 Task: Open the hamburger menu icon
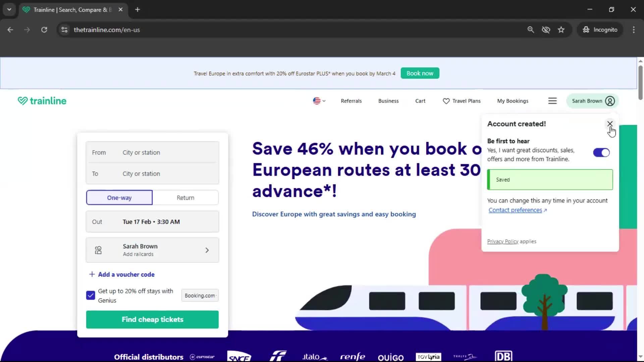point(552,101)
